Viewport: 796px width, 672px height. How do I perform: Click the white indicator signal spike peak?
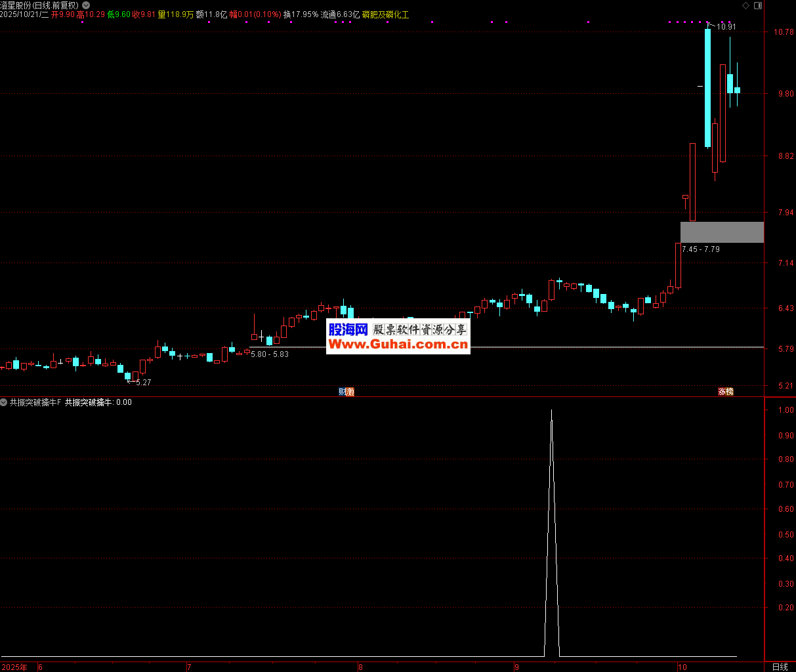[551, 411]
